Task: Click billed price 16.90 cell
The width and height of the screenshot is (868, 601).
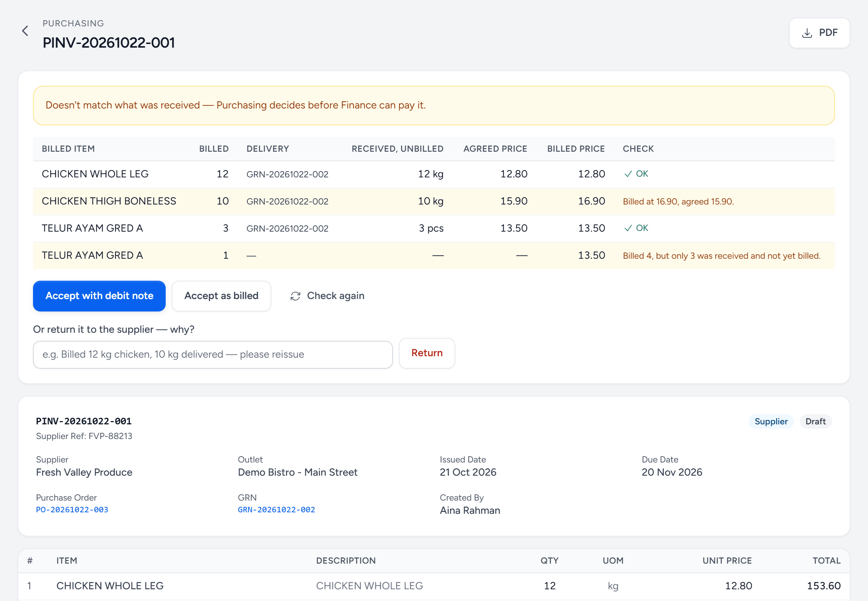Action: [x=592, y=201]
